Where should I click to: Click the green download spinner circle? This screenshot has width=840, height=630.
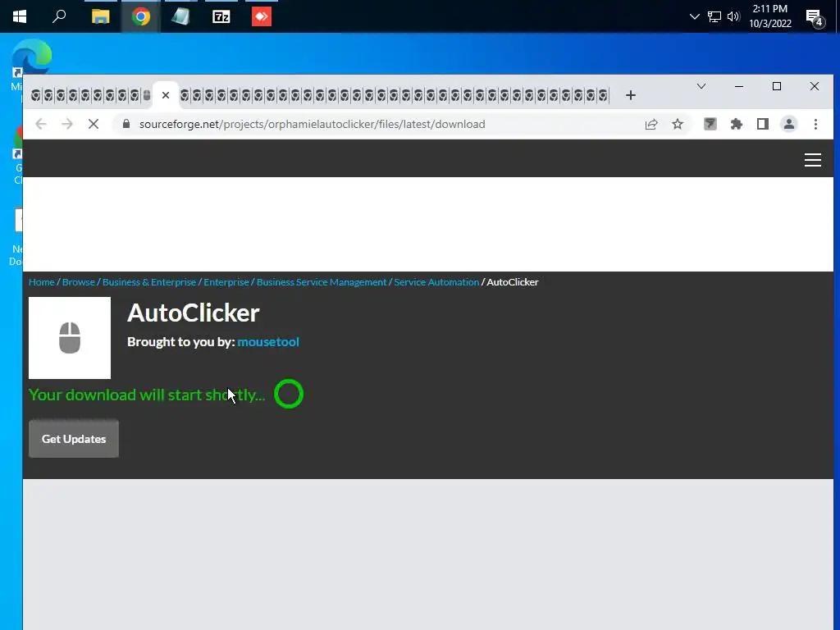(x=289, y=395)
